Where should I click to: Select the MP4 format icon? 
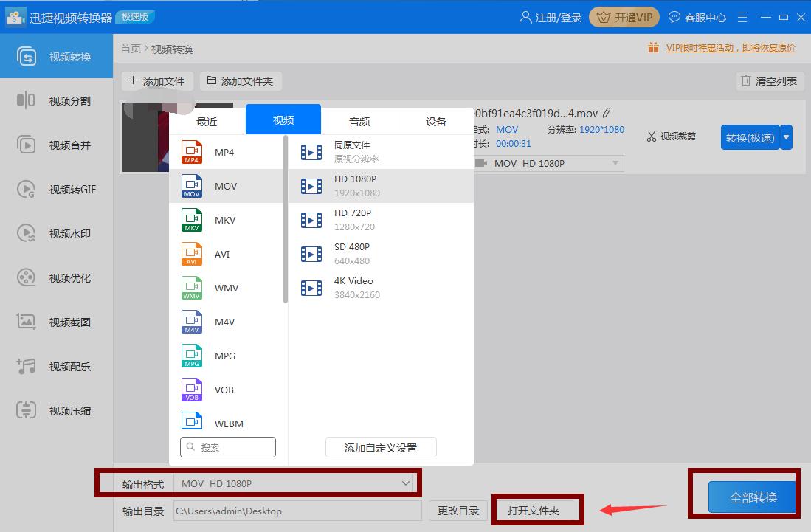coord(192,152)
